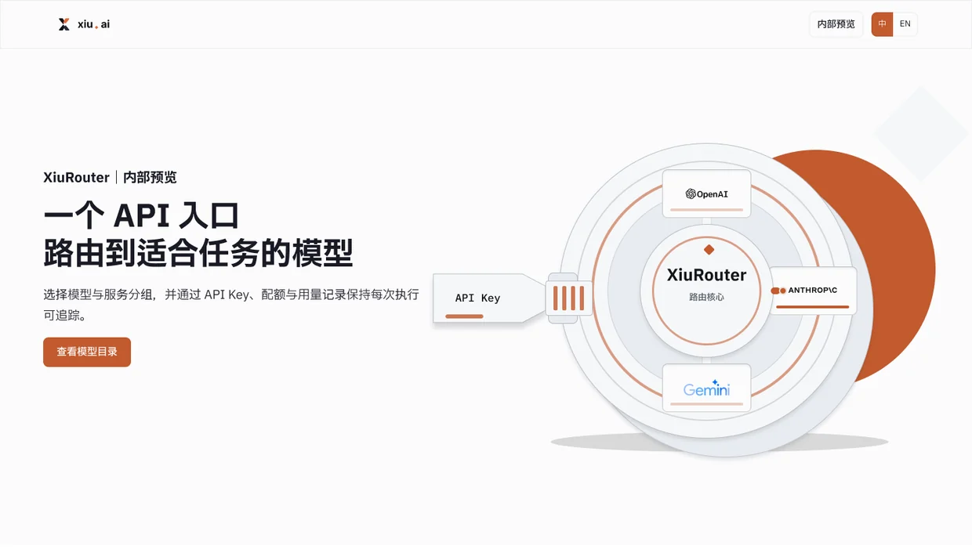Click the Anthropic orange pill icon
The height and width of the screenshot is (560, 972).
[x=778, y=291]
